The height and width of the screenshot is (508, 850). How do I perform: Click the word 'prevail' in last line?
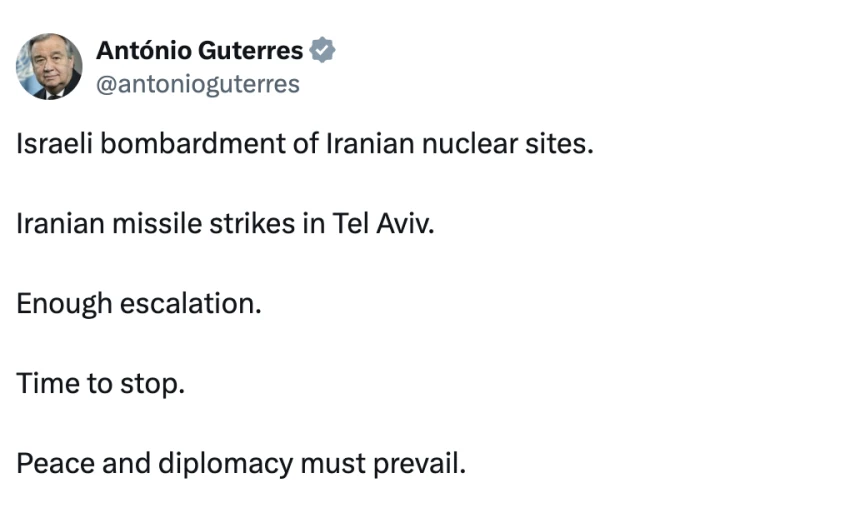pyautogui.click(x=416, y=465)
